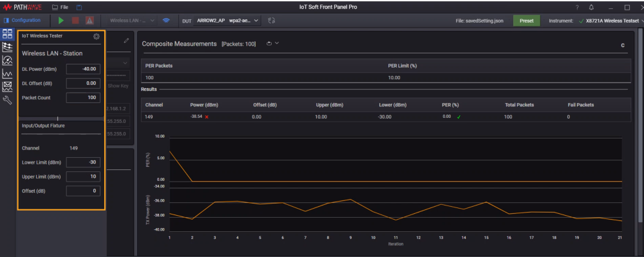
Task: Edit the Packet Count field
Action: [83, 97]
